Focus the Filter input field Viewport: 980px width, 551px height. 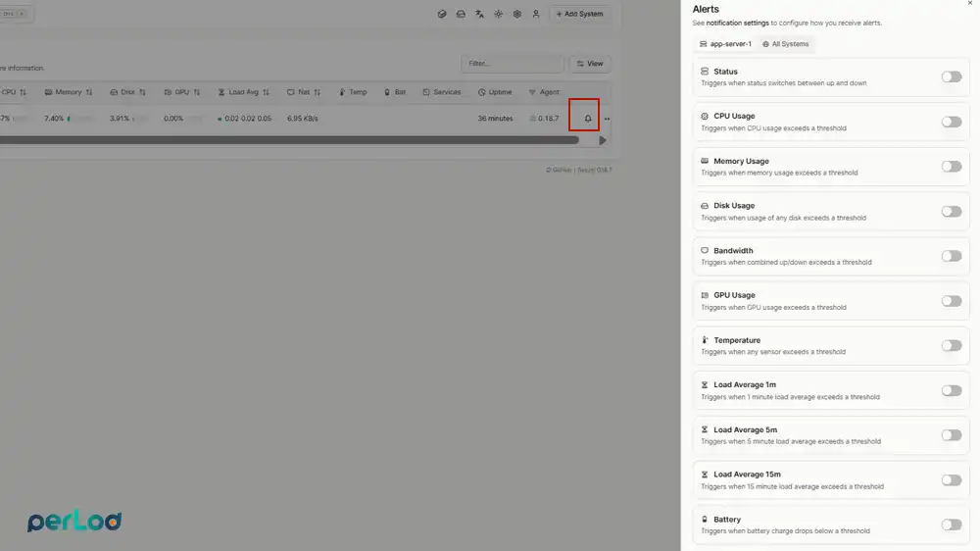coord(513,63)
